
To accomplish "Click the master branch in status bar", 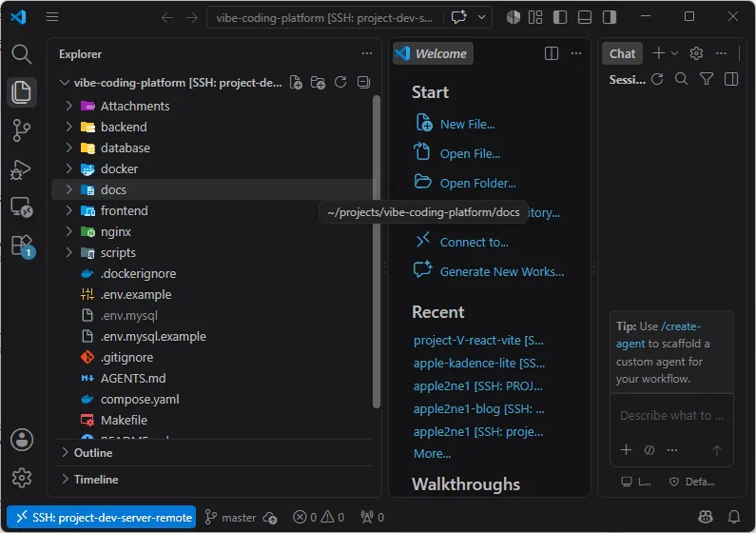I will click(x=230, y=517).
